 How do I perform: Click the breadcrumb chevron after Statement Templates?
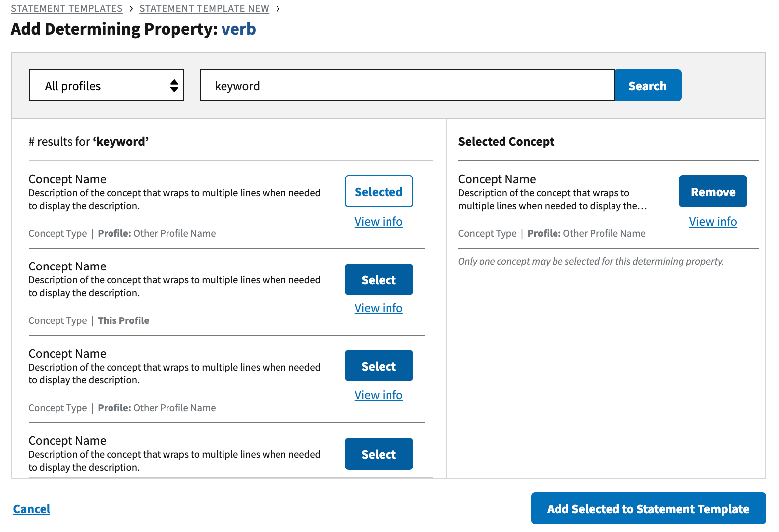[131, 9]
